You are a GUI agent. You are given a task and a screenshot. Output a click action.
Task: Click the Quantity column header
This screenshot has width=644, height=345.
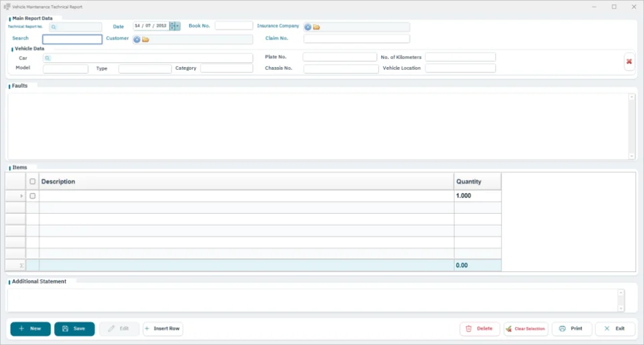pos(478,182)
